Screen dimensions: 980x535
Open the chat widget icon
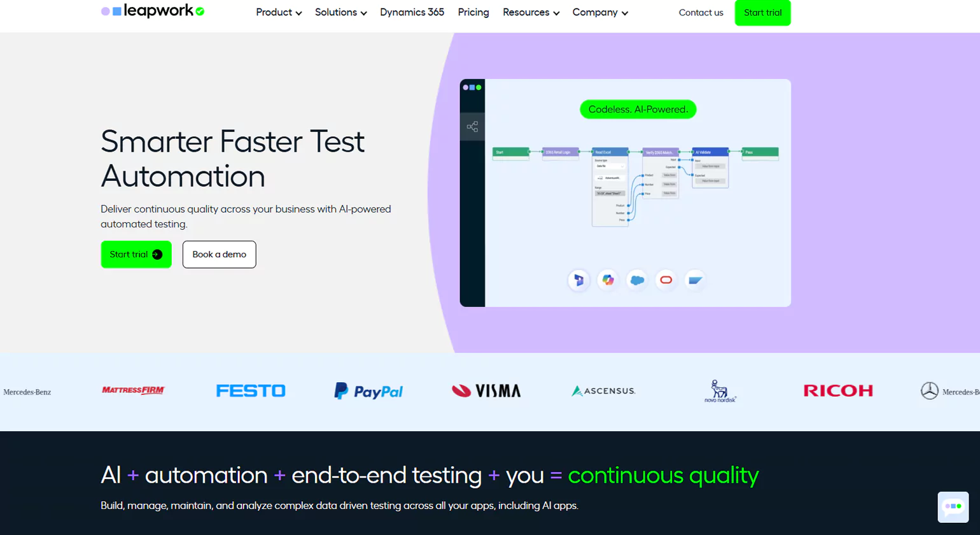coord(953,506)
